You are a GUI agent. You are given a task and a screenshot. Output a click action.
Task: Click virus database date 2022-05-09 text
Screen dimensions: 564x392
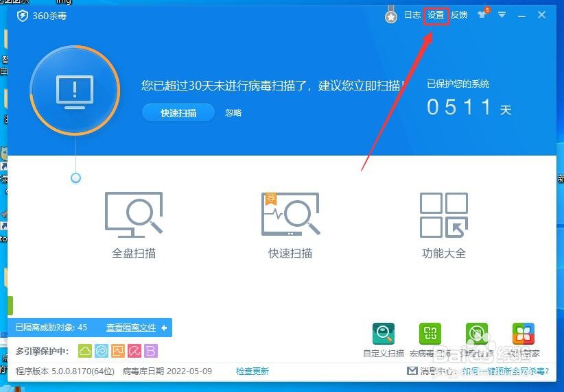click(x=167, y=371)
